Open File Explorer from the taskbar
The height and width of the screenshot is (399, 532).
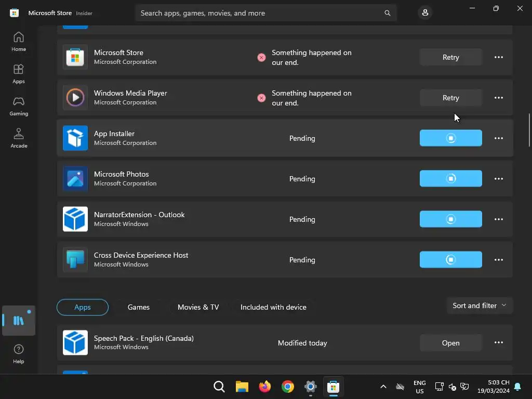tap(242, 387)
